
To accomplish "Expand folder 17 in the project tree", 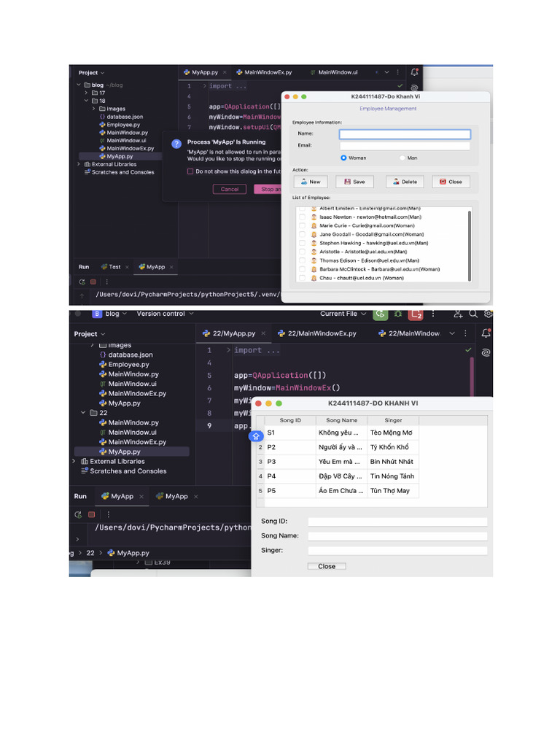I will 86,93.
